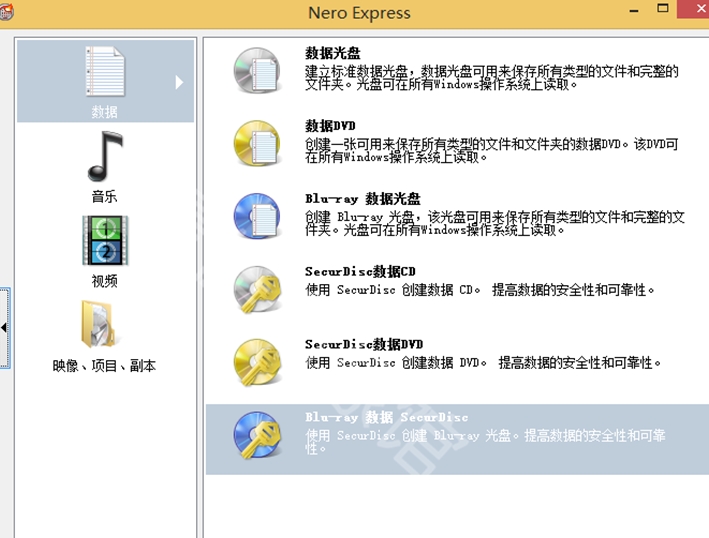The image size is (709, 538).
Task: Select the 数据 document icon in sidebar
Action: click(105, 71)
